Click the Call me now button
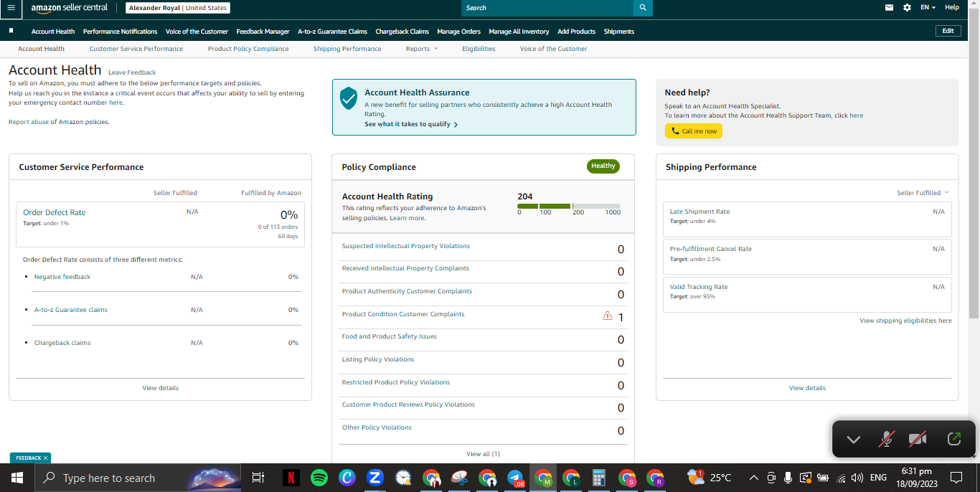Viewport: 980px width, 492px height. (694, 131)
